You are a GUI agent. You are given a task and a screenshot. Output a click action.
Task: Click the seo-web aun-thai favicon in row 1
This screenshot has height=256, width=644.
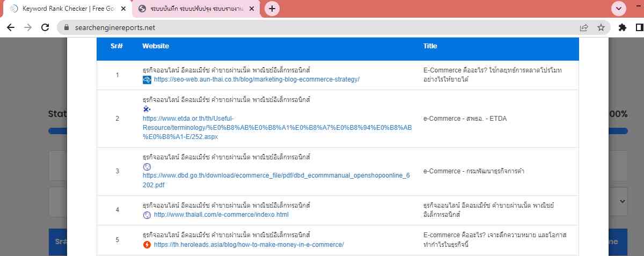147,79
